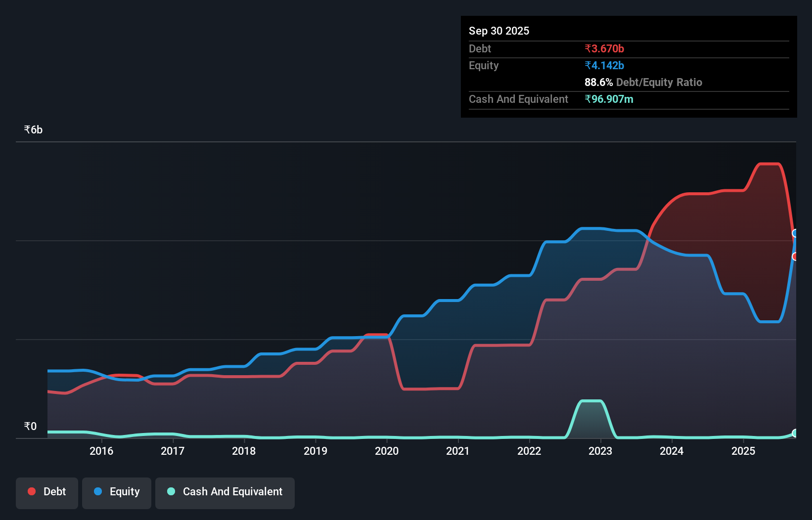
Task: Select the 2025 year label
Action: [744, 451]
